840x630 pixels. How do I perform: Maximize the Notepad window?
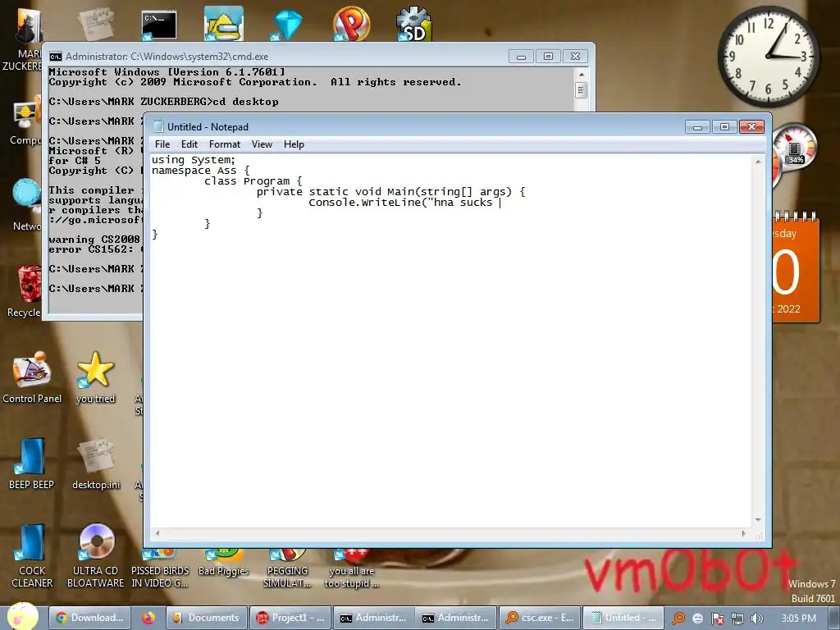pyautogui.click(x=724, y=127)
